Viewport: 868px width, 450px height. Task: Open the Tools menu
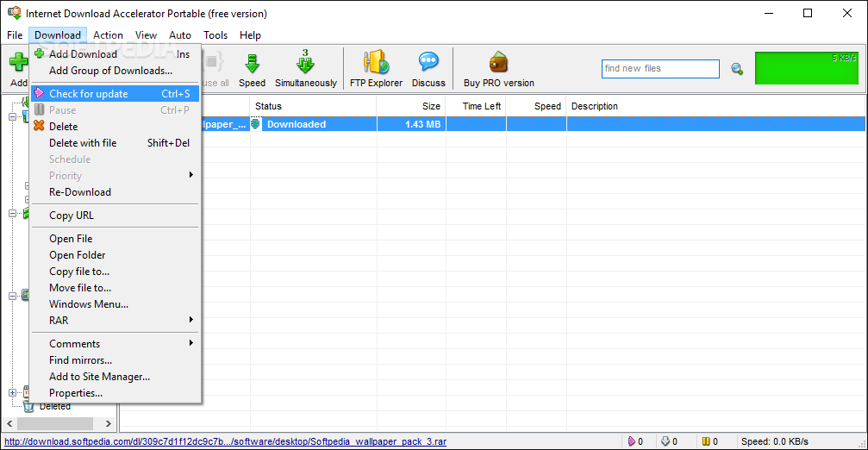pos(215,34)
